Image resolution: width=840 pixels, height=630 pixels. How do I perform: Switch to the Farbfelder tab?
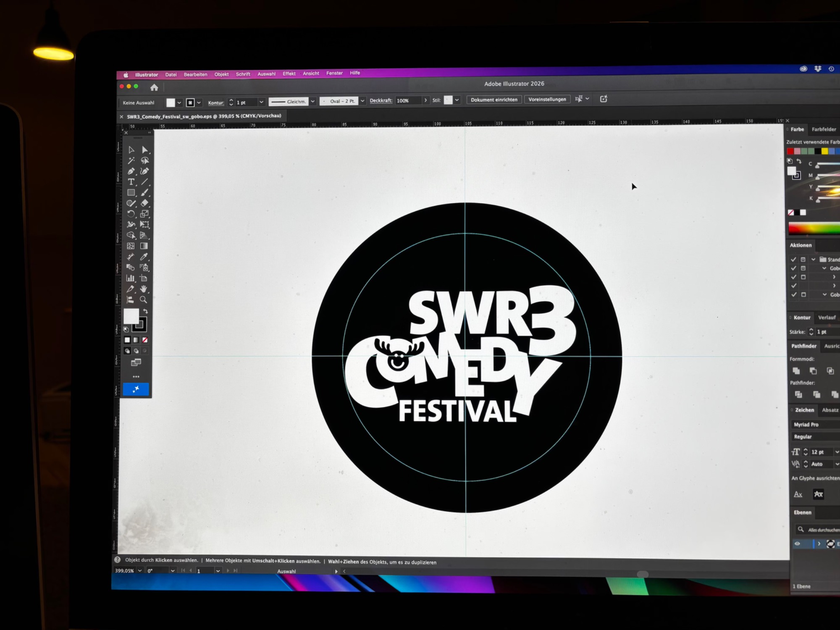[x=824, y=129]
